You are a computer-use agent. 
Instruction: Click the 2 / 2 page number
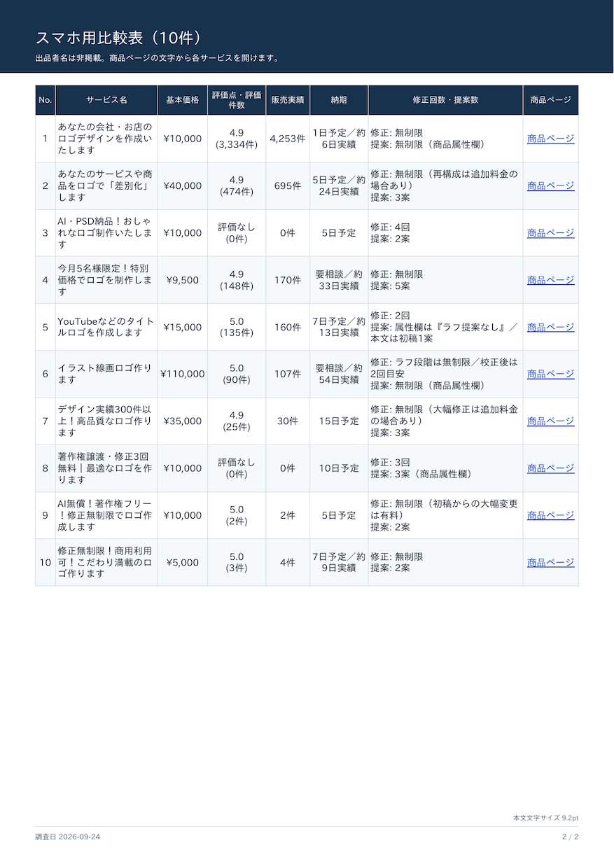pos(570,836)
